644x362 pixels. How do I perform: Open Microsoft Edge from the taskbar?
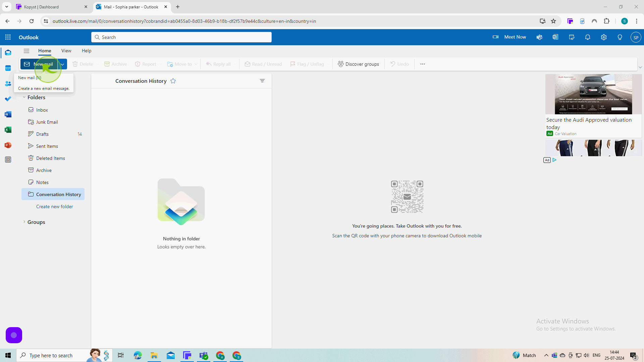[x=138, y=355]
